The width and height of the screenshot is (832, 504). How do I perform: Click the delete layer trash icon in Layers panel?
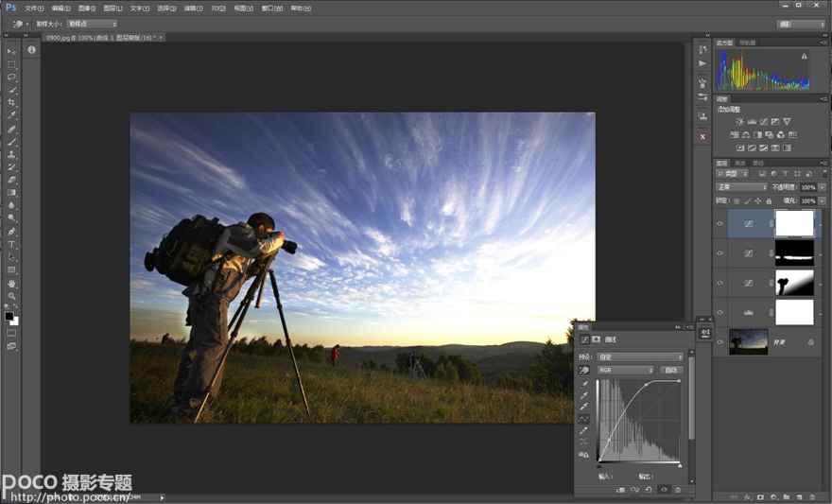811,496
